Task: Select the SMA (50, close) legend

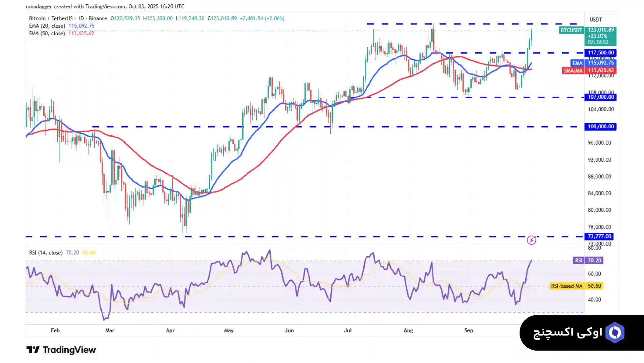Action: [47, 33]
